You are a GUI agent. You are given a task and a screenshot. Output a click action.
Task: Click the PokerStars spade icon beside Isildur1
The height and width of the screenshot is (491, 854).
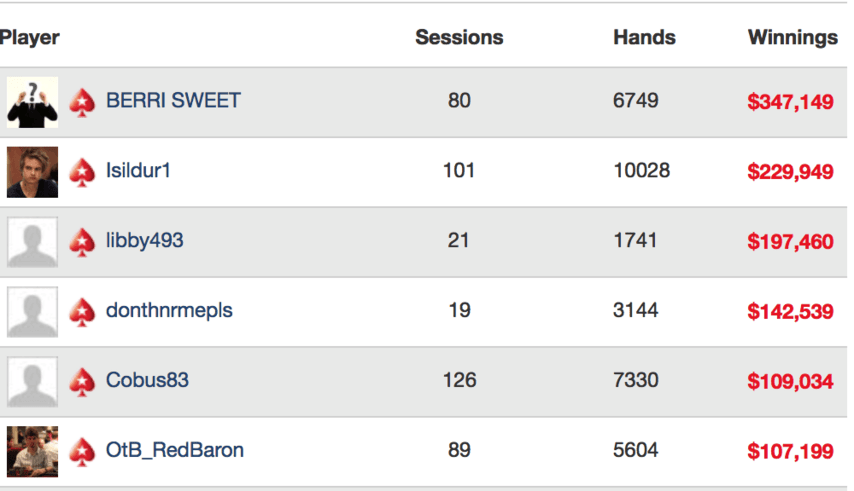82,172
